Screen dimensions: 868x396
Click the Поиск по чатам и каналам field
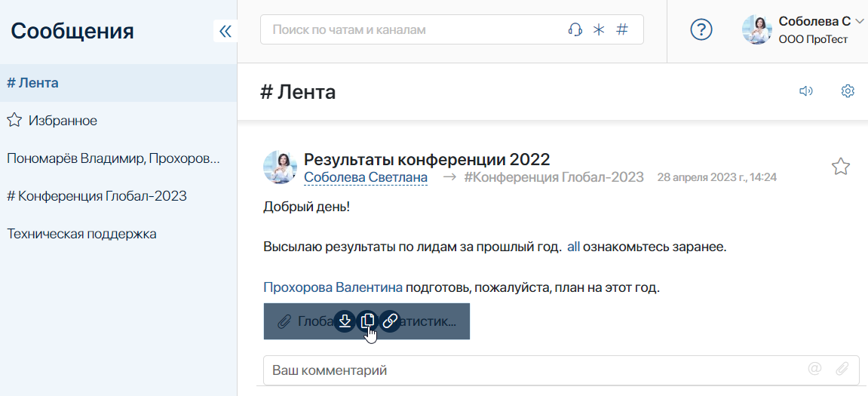click(452, 29)
